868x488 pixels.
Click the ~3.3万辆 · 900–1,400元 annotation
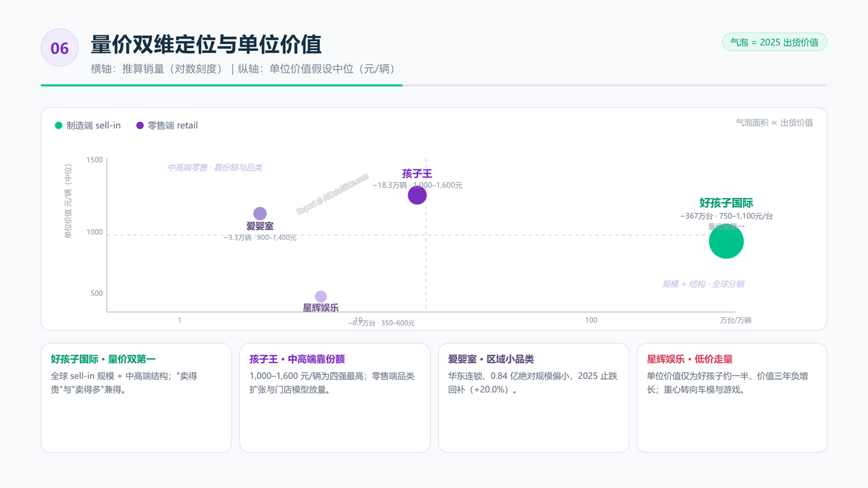(260, 238)
